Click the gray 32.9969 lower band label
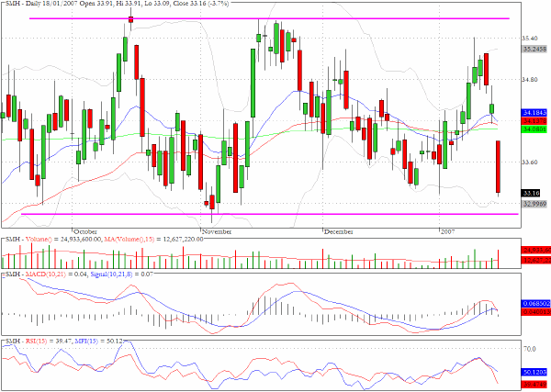 [x=534, y=204]
